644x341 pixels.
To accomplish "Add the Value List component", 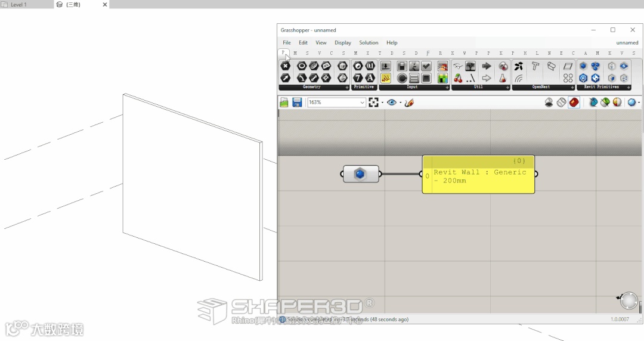I will click(414, 77).
